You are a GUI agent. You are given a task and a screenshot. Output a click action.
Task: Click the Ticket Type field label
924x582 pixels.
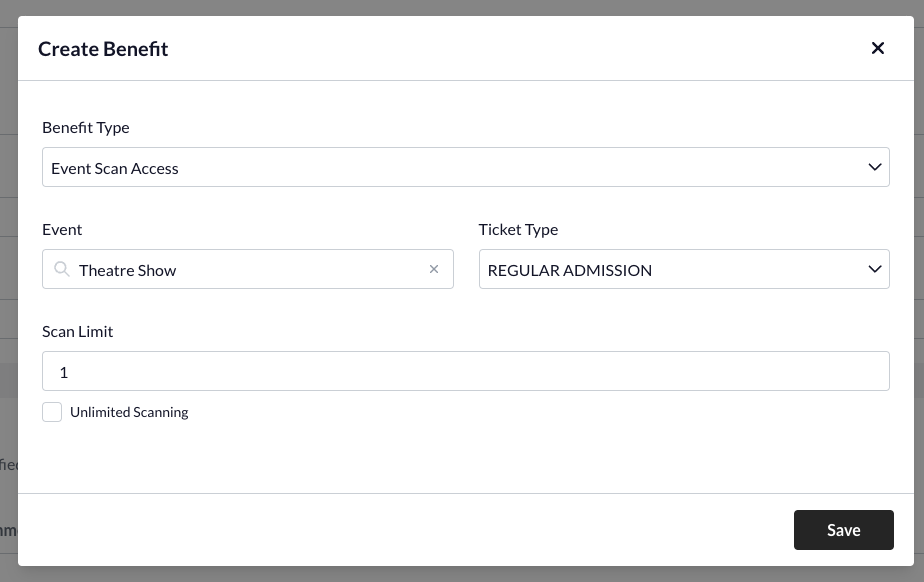pyautogui.click(x=518, y=229)
